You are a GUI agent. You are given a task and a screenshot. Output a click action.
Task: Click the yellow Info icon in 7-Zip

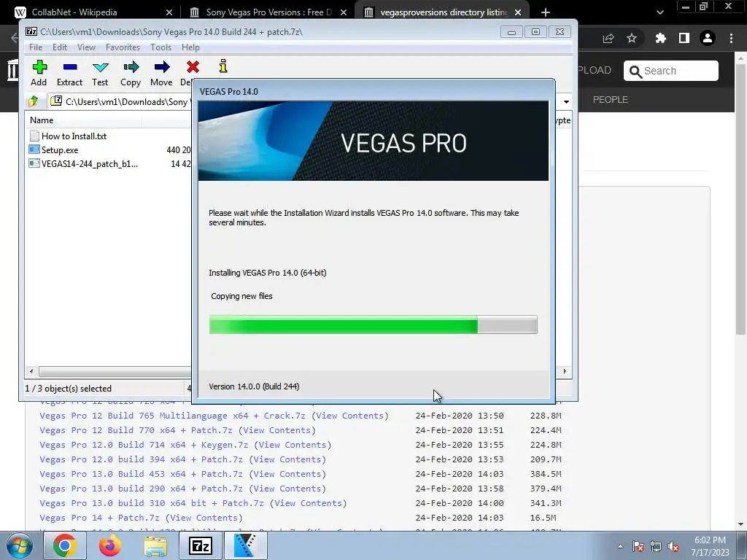pos(223,66)
